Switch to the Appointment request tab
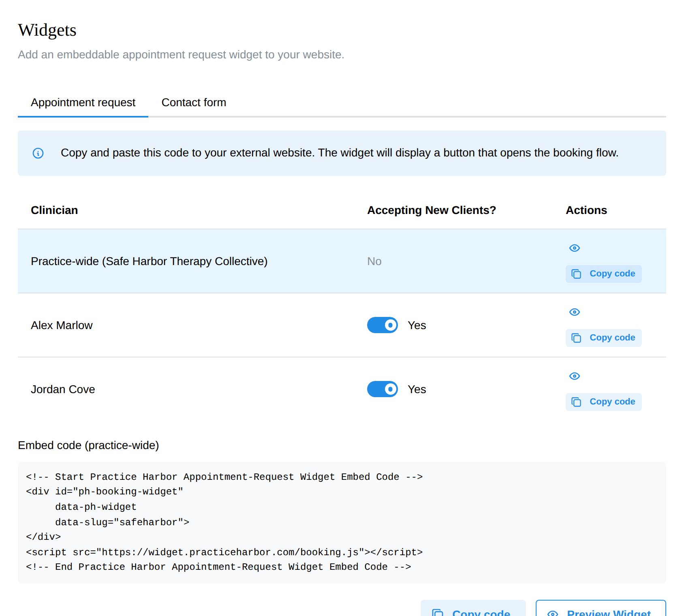The height and width of the screenshot is (616, 697). pyautogui.click(x=83, y=103)
